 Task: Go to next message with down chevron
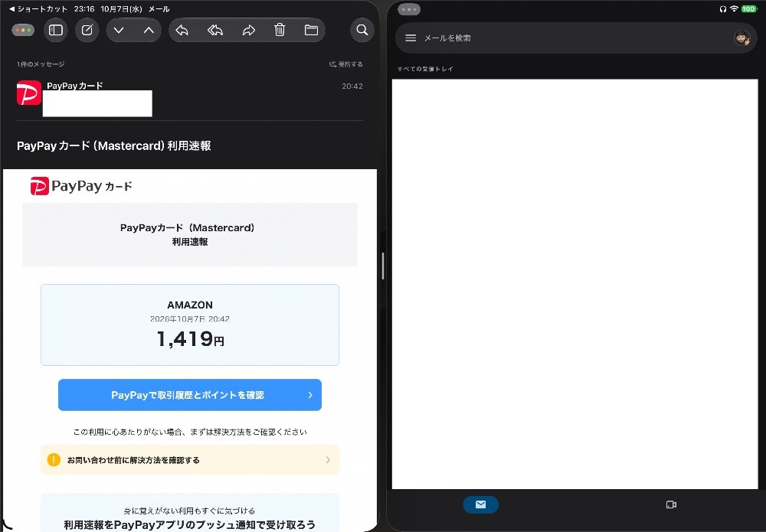pos(119,31)
